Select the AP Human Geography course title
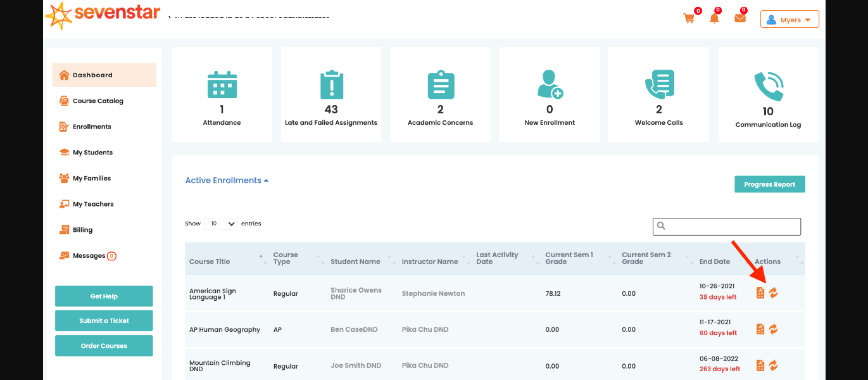The image size is (868, 380). [225, 329]
